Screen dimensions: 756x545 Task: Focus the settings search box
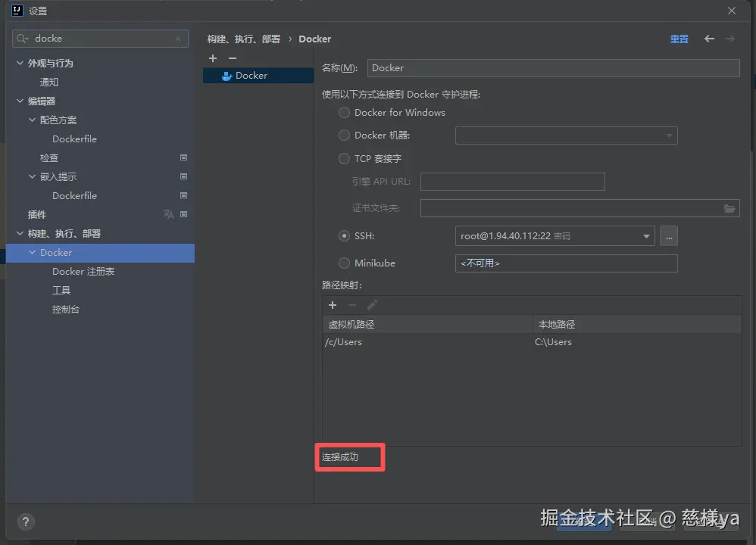coord(100,39)
